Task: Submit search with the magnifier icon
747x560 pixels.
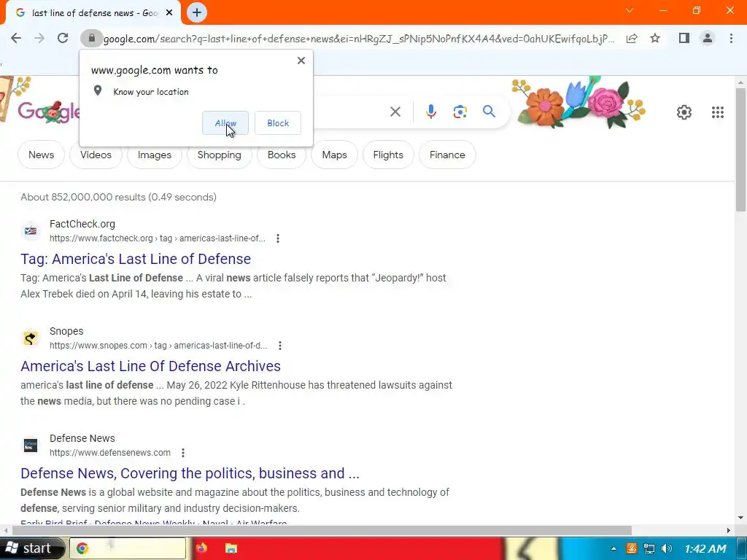Action: [489, 112]
